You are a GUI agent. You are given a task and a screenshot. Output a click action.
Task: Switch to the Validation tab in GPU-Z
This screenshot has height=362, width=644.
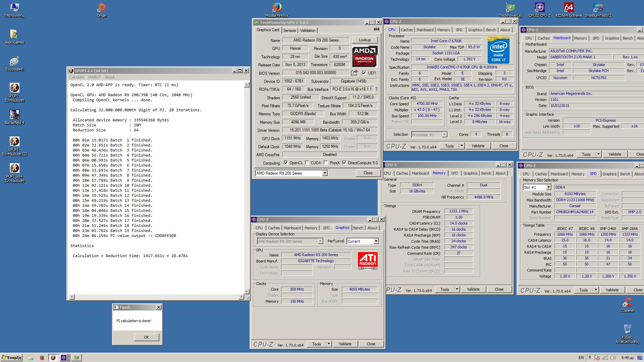[x=308, y=30]
